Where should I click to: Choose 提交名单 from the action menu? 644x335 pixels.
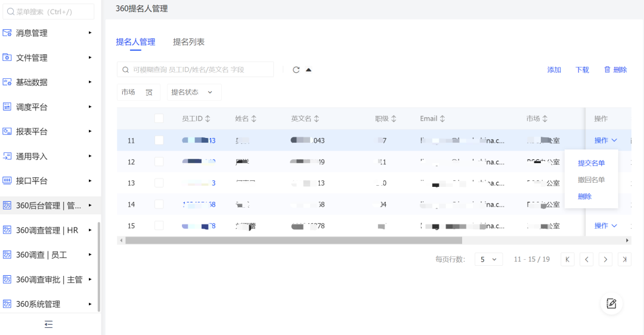(591, 163)
